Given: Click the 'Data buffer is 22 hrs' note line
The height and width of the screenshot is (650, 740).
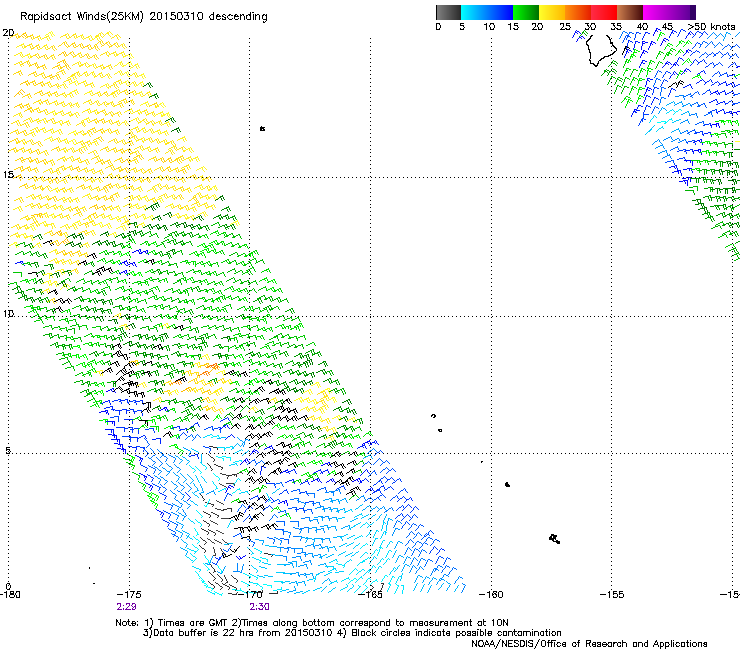Looking at the screenshot, I should pos(352,633).
